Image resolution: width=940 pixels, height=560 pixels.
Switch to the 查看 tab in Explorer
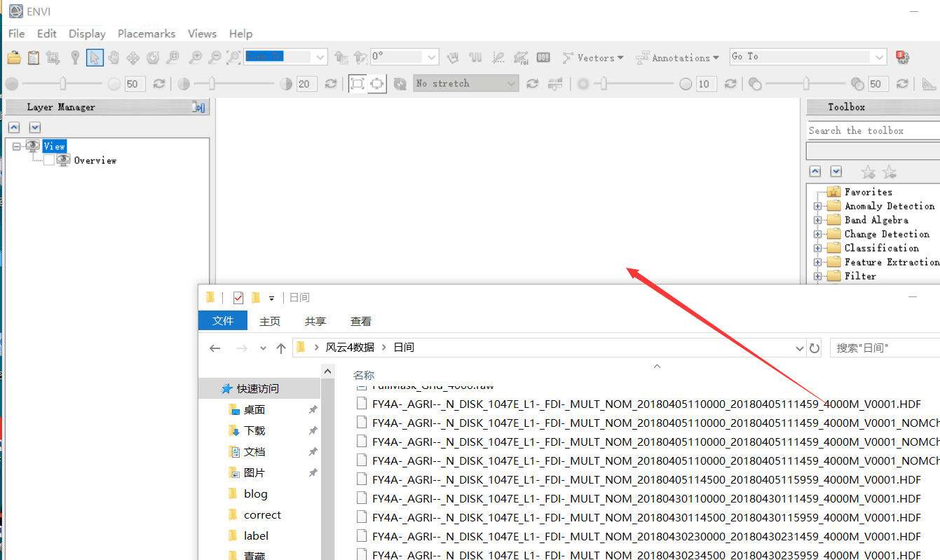pyautogui.click(x=361, y=321)
